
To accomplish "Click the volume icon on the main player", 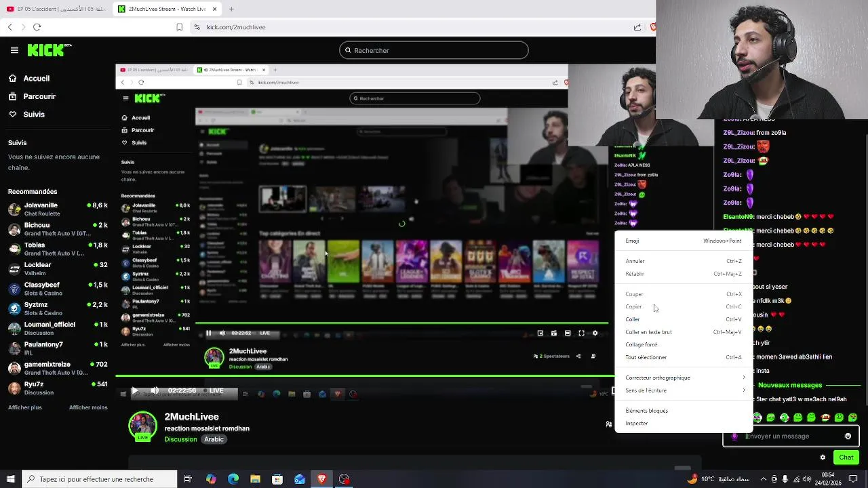I will tap(155, 390).
